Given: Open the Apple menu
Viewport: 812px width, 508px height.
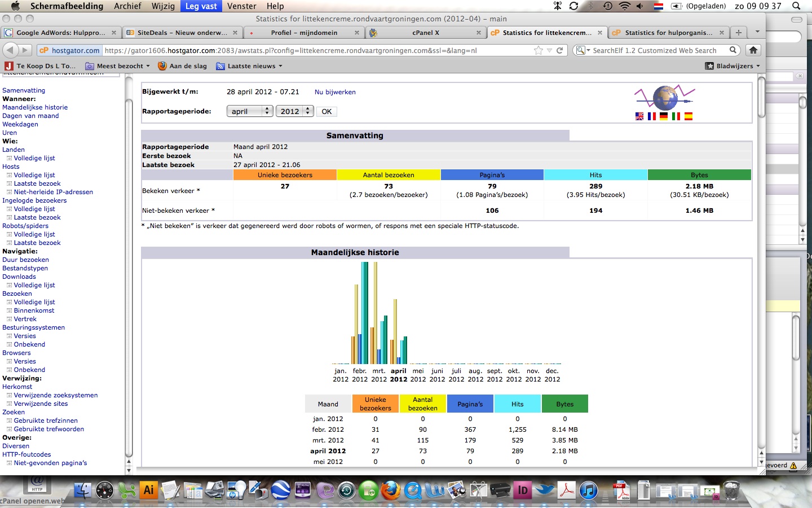Looking at the screenshot, I should (x=15, y=6).
